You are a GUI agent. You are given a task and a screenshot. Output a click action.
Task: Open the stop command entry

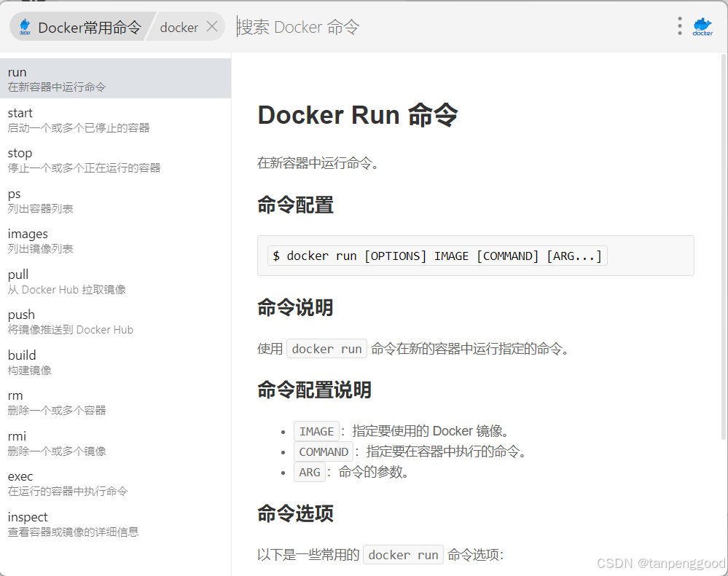116,159
